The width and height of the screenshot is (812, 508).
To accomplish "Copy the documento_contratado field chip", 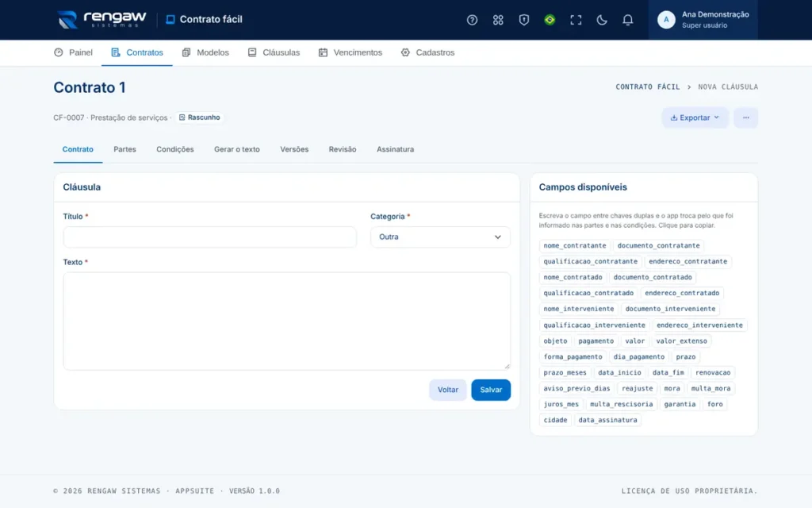I will [x=653, y=277].
